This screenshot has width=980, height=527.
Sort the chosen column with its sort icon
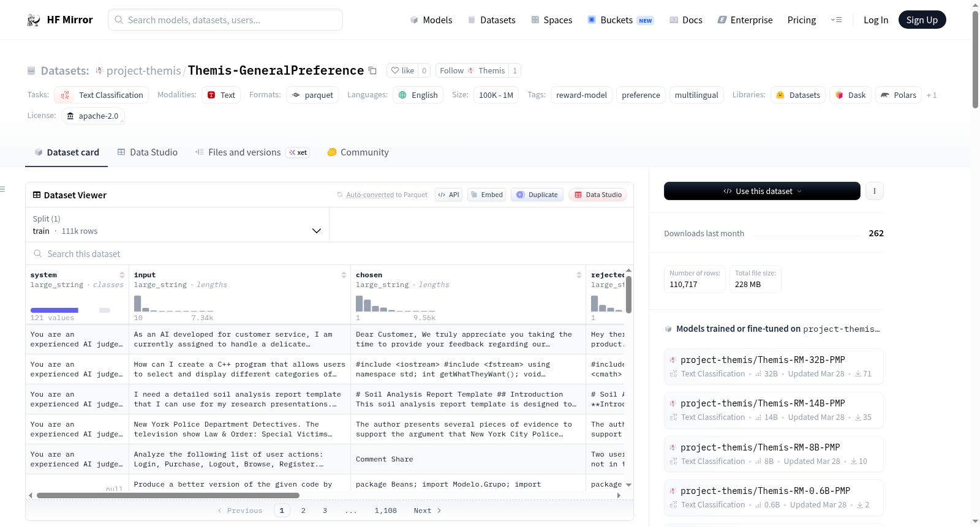(x=579, y=275)
